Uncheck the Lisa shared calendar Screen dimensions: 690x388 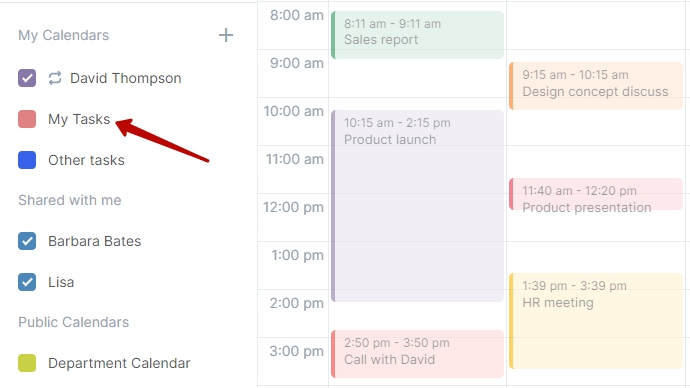[27, 282]
